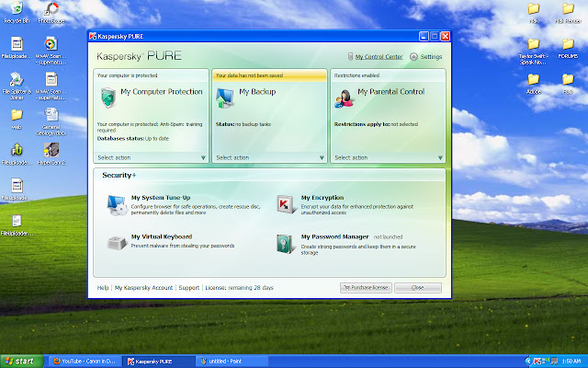Expand Select action under My Computer Protection
The image size is (588, 368).
coord(151,157)
